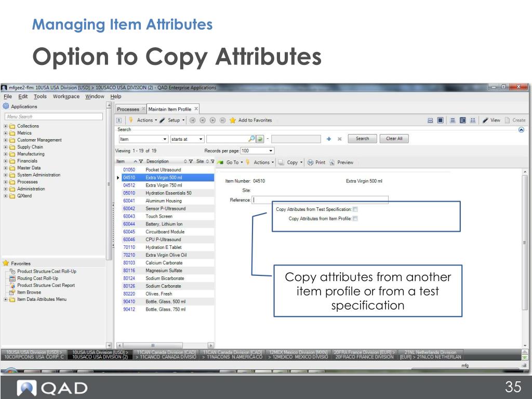Open the Item search field dropdown
This screenshot has width=532, height=399.
coord(165,139)
